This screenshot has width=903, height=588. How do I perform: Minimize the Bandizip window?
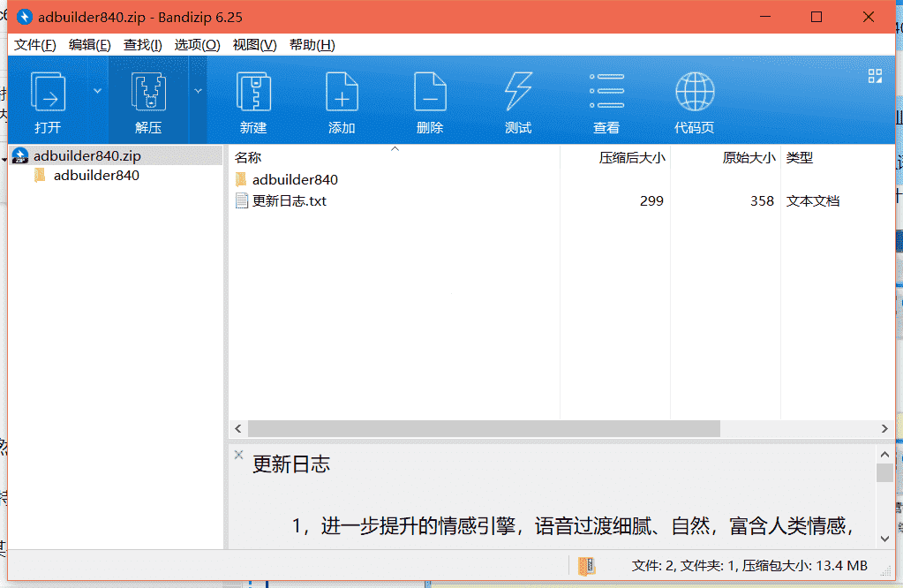click(x=765, y=17)
